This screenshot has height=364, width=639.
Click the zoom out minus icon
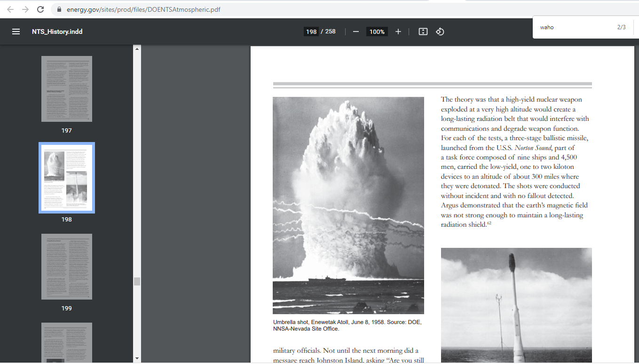click(x=356, y=32)
